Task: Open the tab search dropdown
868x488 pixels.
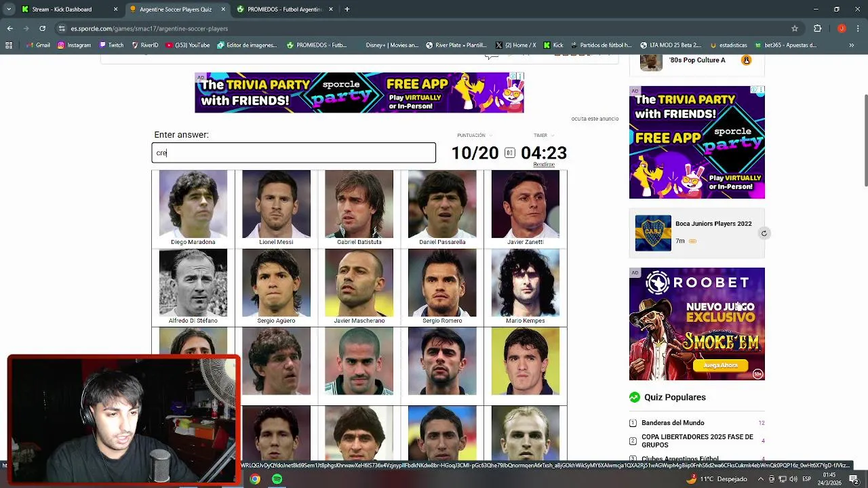Action: (9, 9)
